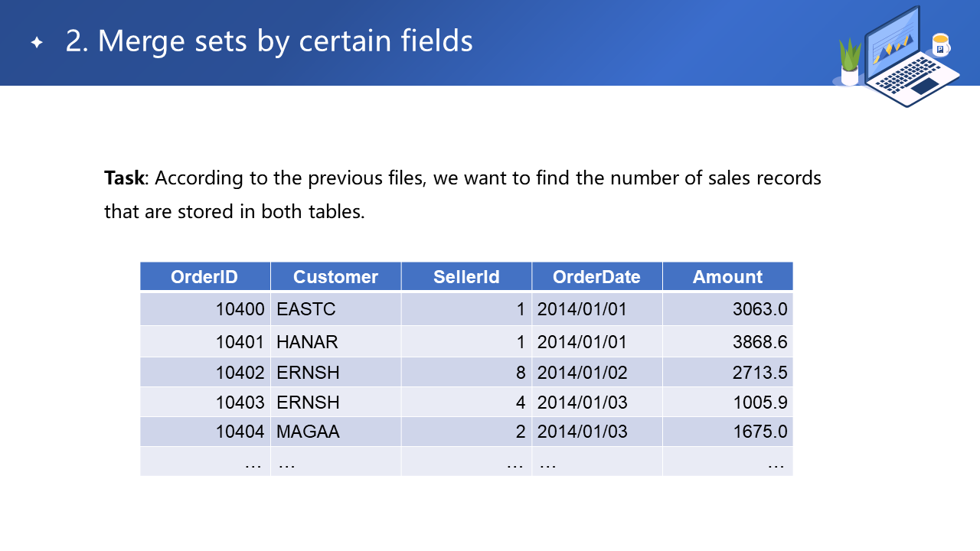
Task: Select the SellerId column header
Action: (x=466, y=277)
